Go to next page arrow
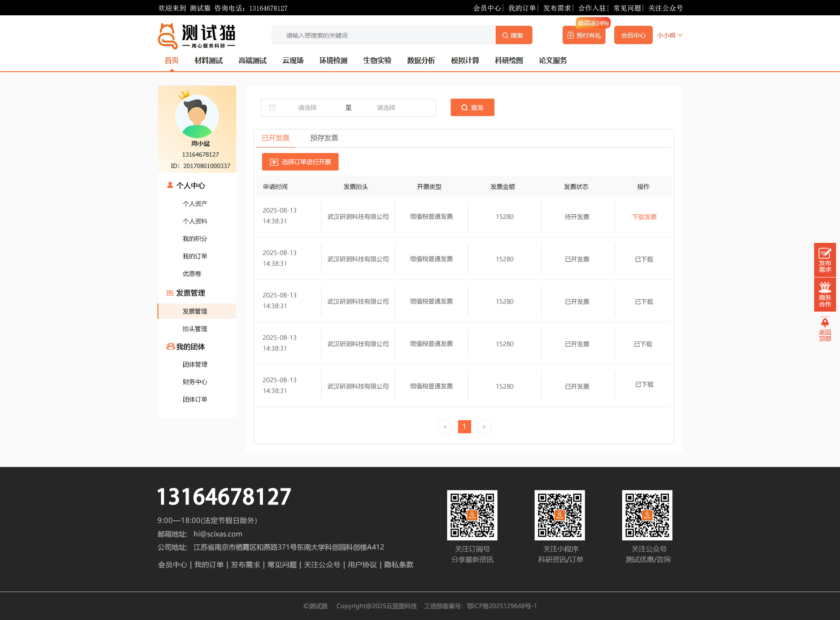This screenshot has width=840, height=620. 484,427
